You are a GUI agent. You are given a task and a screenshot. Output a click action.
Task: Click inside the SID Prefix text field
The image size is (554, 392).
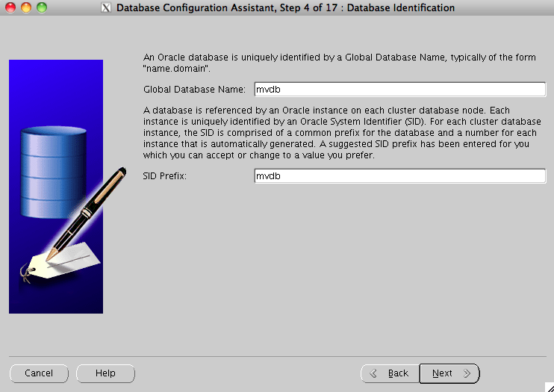click(x=399, y=176)
